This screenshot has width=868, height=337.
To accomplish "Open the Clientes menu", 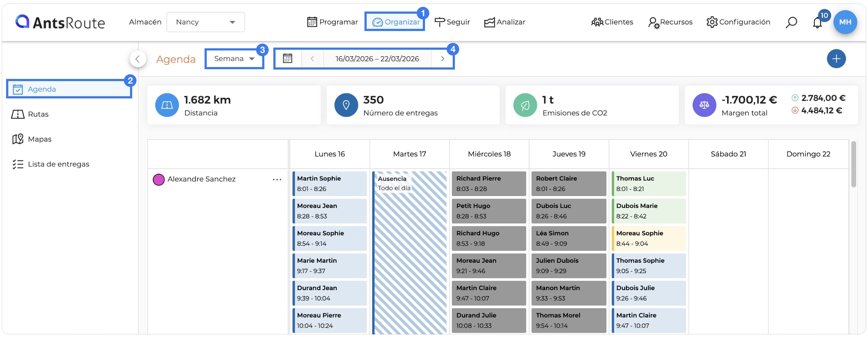I will pyautogui.click(x=612, y=22).
